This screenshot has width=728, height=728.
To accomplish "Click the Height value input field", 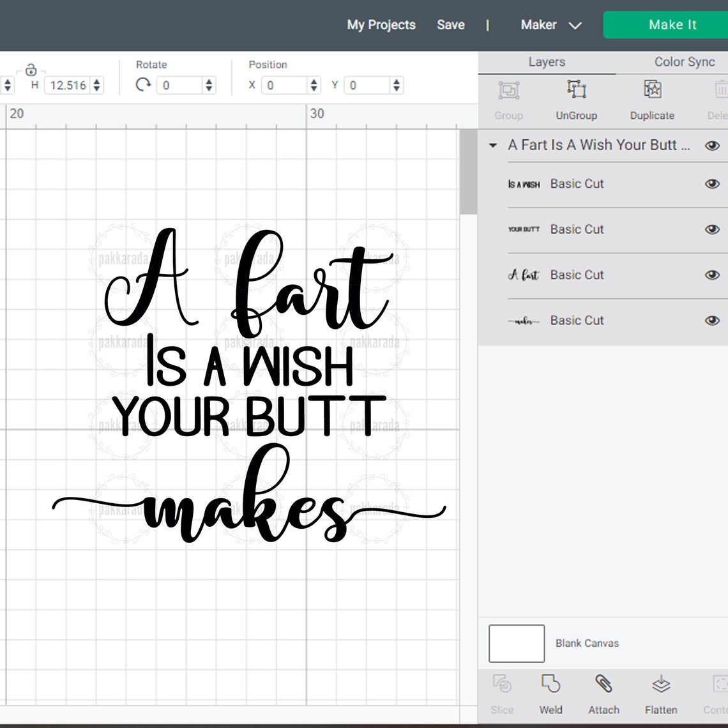I will 68,84.
